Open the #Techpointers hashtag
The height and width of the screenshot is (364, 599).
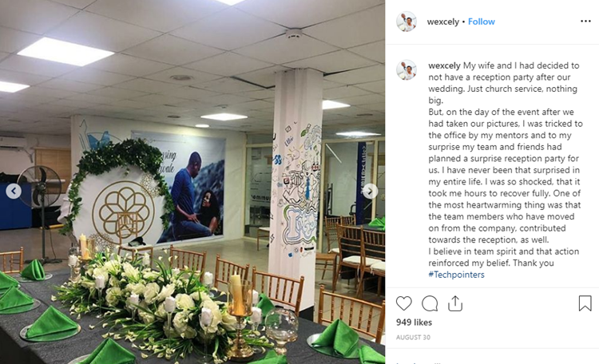457,275
